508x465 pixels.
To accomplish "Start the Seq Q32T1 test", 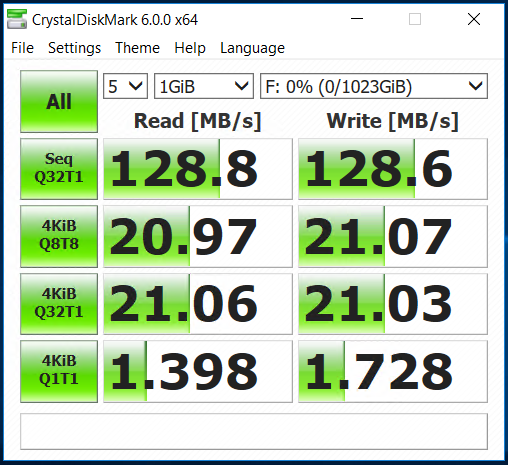I will 59,169.
